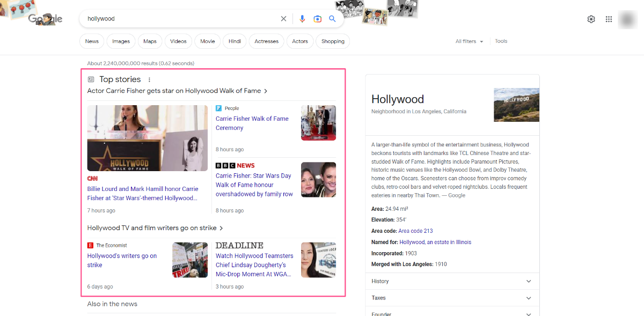Click the Deadline source logo
Screen dimensions: 644x316
(x=239, y=245)
